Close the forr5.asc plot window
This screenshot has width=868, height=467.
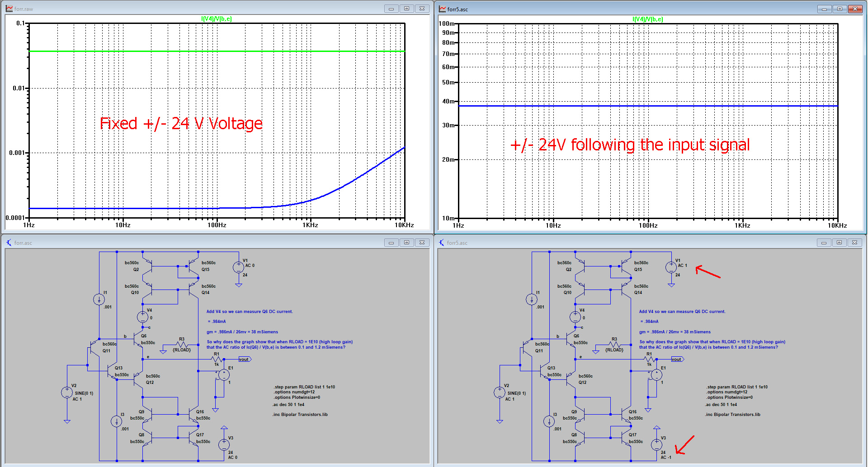point(855,9)
